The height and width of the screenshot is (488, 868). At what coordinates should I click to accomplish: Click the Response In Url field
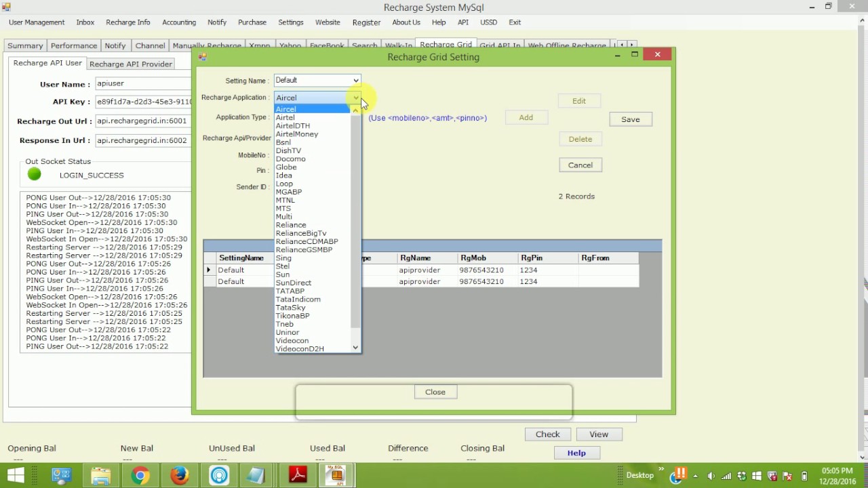[143, 140]
